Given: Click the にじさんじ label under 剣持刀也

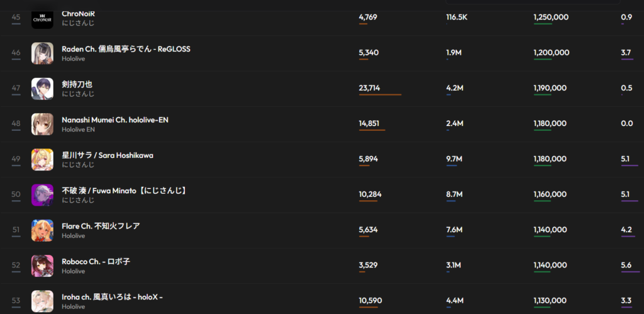Looking at the screenshot, I should [x=78, y=94].
